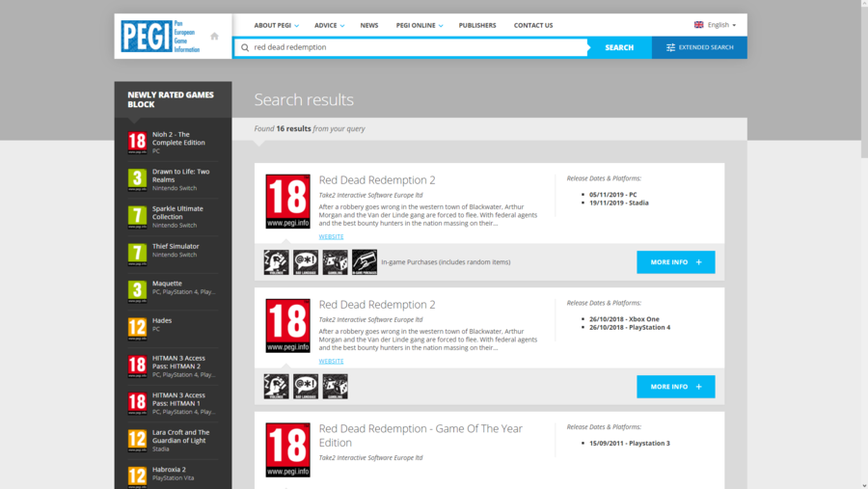Screen dimensions: 868x489
Task: Click PEGI 18 badge of PC Red Dead Redemption 2
Action: tap(287, 201)
